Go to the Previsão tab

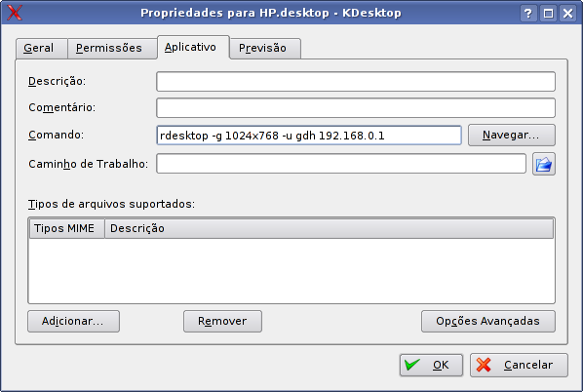tap(265, 49)
